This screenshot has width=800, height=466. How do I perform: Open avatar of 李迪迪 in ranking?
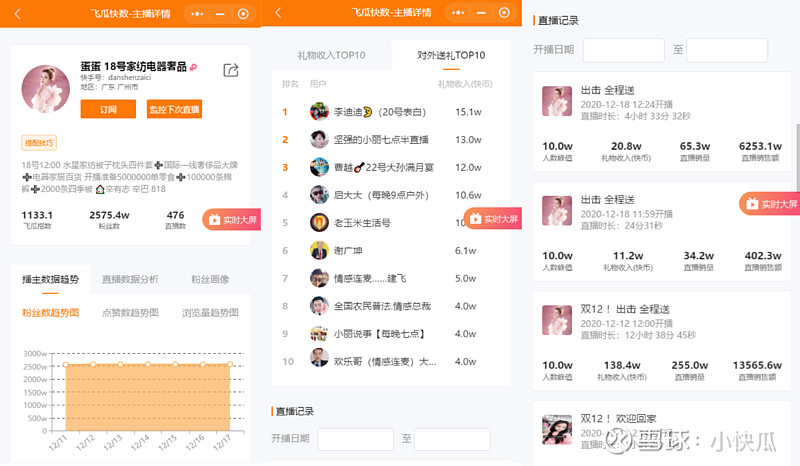click(x=319, y=111)
